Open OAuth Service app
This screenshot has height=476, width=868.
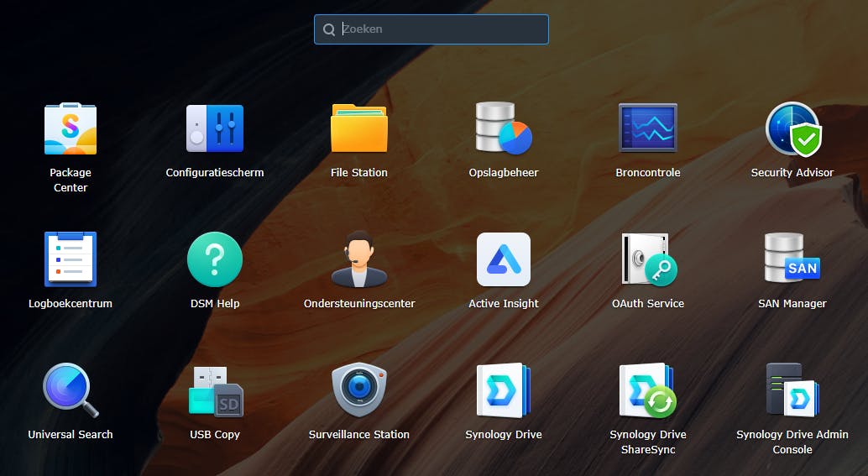click(648, 259)
